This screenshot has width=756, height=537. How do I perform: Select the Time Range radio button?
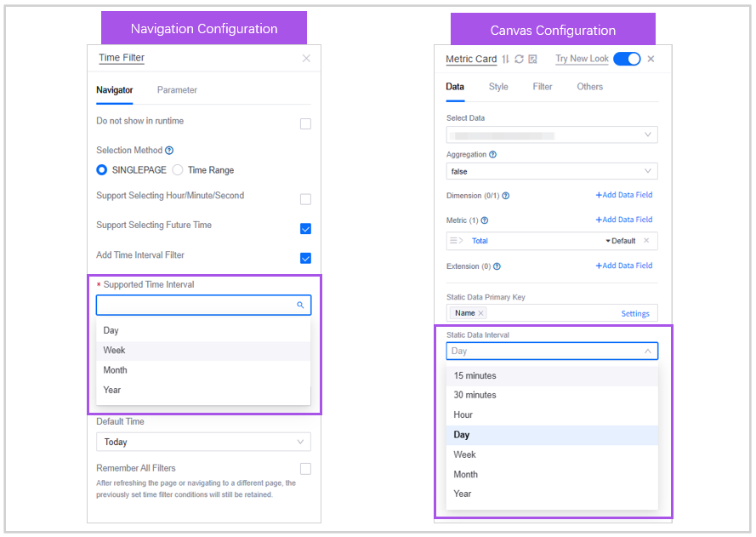point(178,170)
